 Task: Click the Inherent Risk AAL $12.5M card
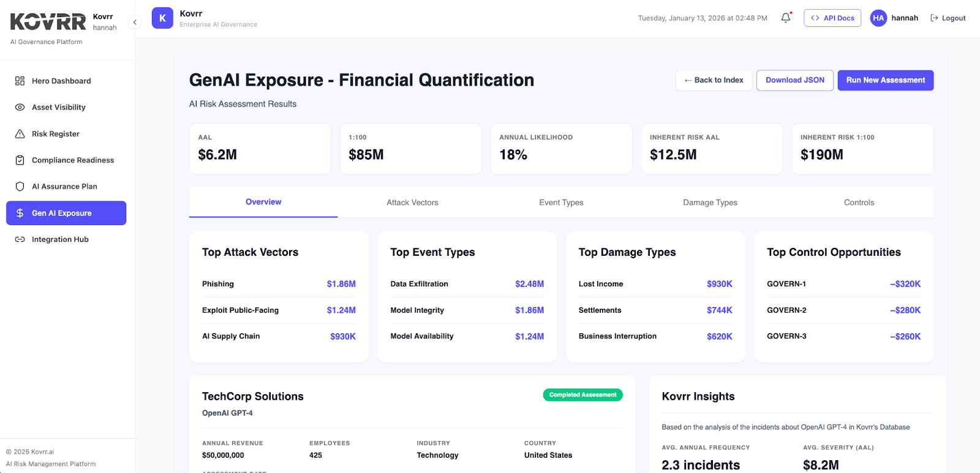click(712, 149)
